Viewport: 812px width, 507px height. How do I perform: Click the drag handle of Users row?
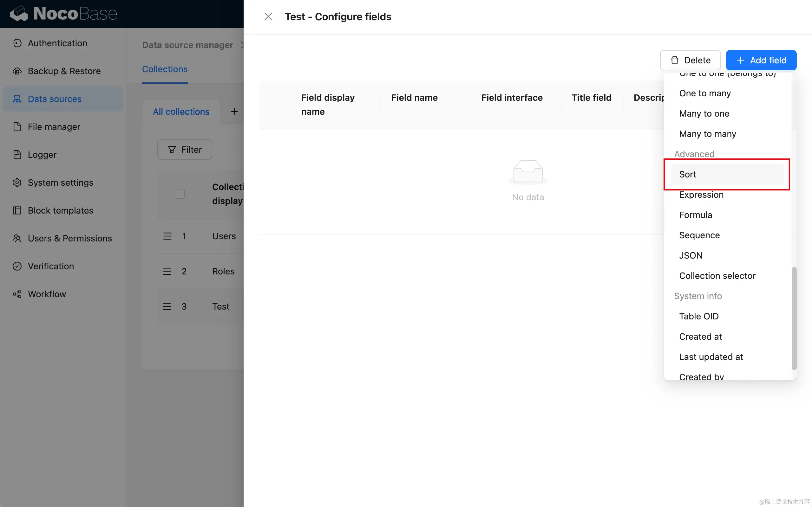pos(167,236)
